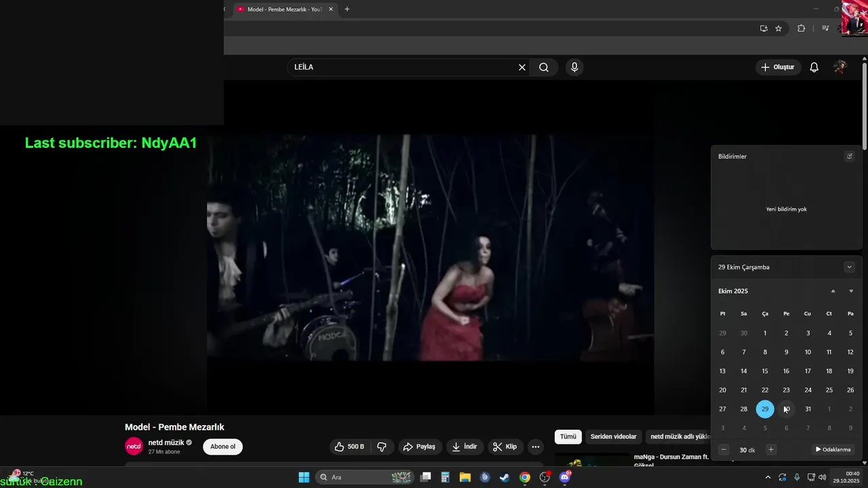Open Discord from taskbar

point(564,477)
